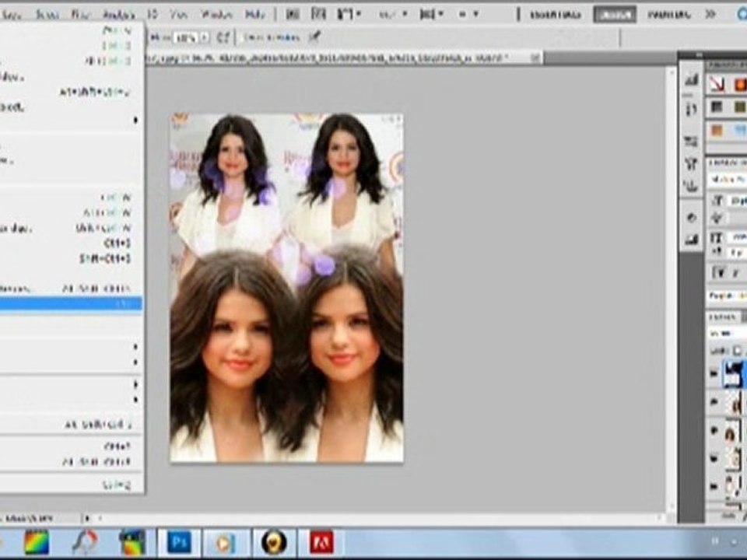The width and height of the screenshot is (747, 560).
Task: Click the font size icon in Character panel
Action: pyautogui.click(x=717, y=201)
